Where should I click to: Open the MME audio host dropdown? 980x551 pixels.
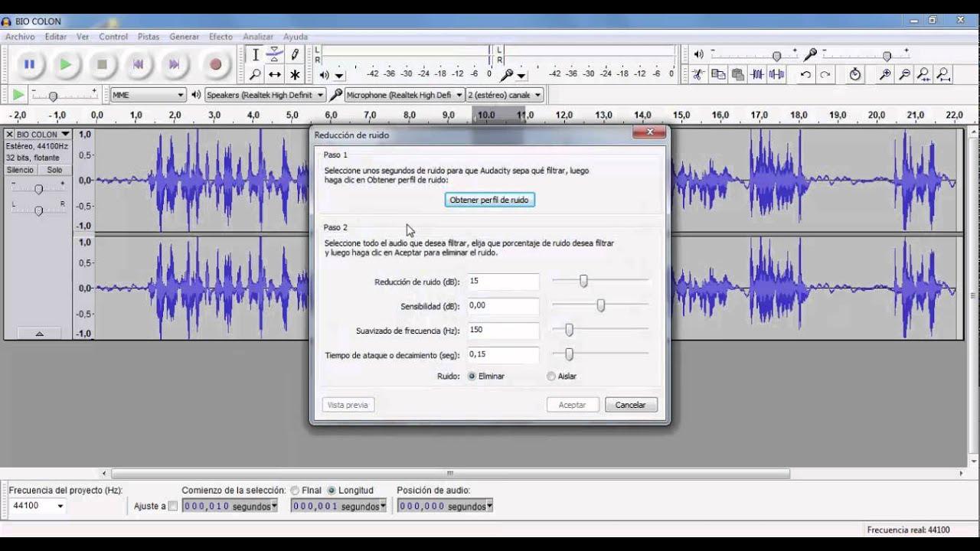pos(148,95)
